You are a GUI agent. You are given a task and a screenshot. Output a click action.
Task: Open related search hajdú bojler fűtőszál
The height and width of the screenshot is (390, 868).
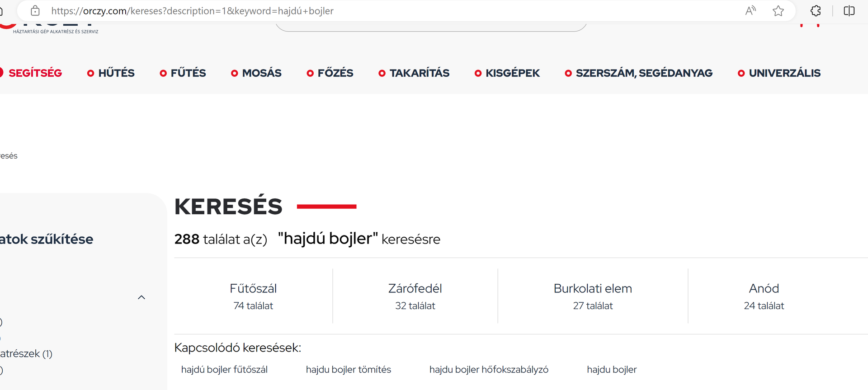224,370
